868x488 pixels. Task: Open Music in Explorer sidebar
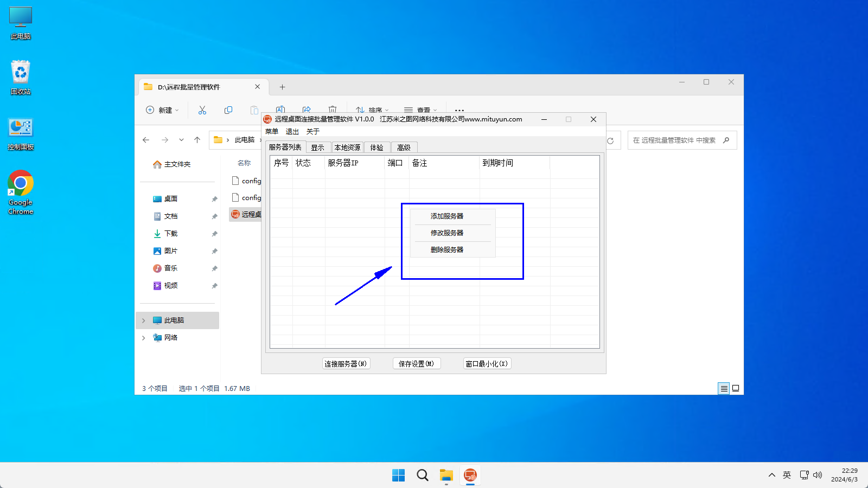tap(165, 268)
